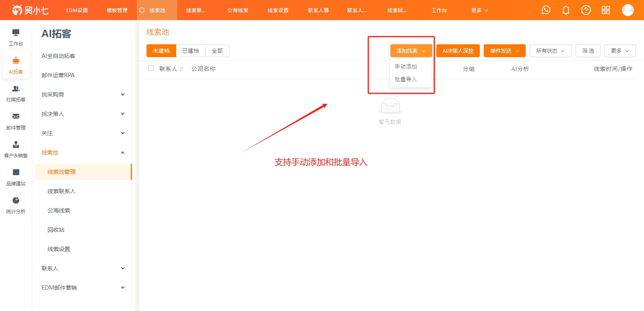Viewport: 644px width, 311px height.
Task: Switch to the 未建档 tab
Action: coord(161,51)
